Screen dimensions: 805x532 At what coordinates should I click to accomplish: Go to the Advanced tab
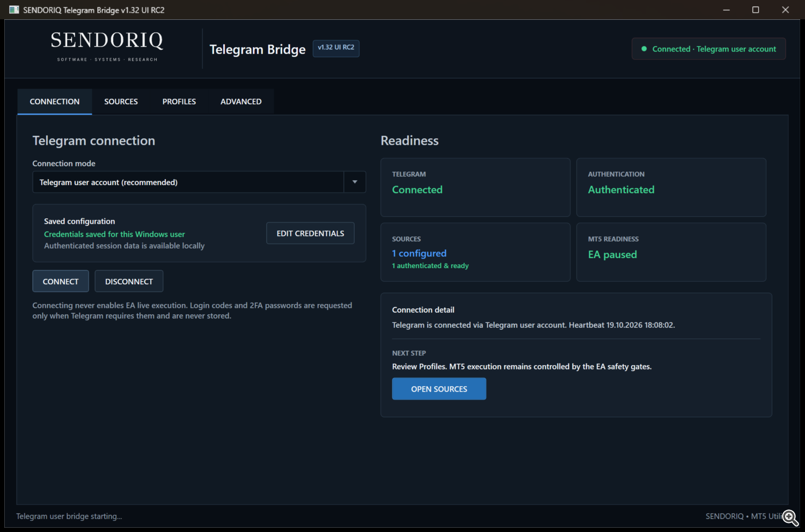tap(241, 101)
